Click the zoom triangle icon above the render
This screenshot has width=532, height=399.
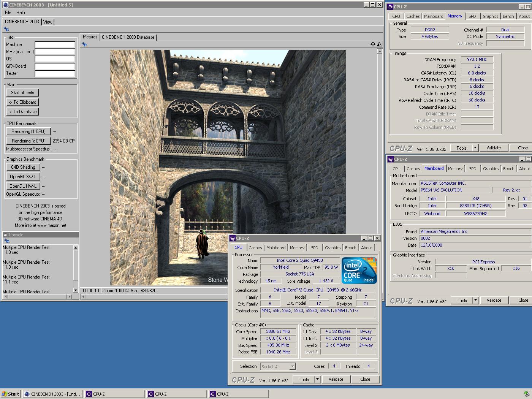pos(379,44)
